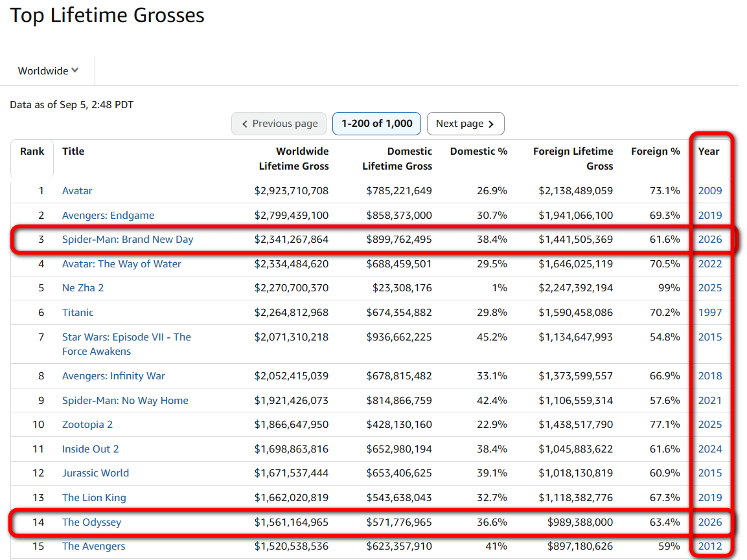Open Avengers: Infinity War link
The height and width of the screenshot is (560, 747).
113,376
